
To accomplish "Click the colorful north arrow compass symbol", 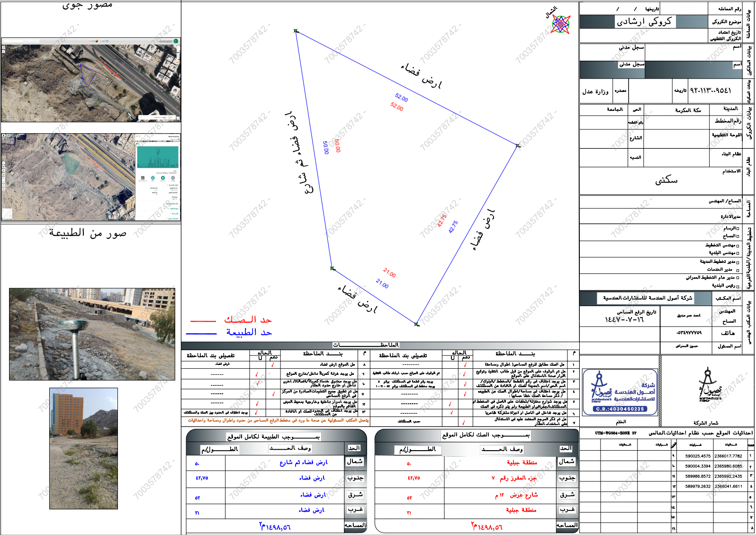I will point(561,23).
